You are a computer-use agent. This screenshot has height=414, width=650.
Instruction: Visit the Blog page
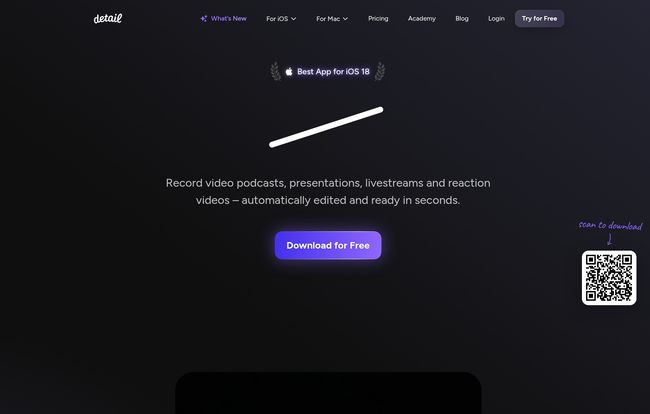click(462, 19)
